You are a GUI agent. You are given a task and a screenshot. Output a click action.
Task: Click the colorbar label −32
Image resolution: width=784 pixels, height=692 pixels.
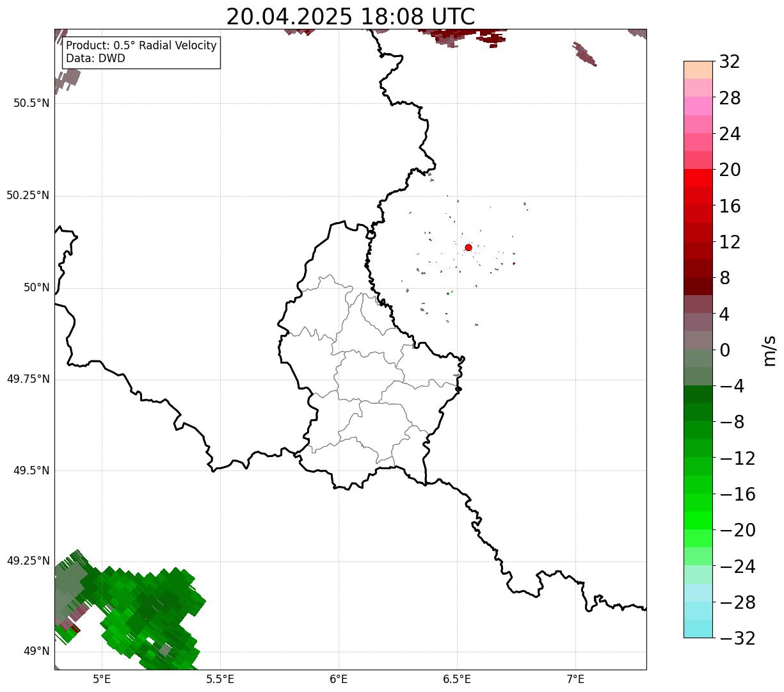click(x=737, y=638)
